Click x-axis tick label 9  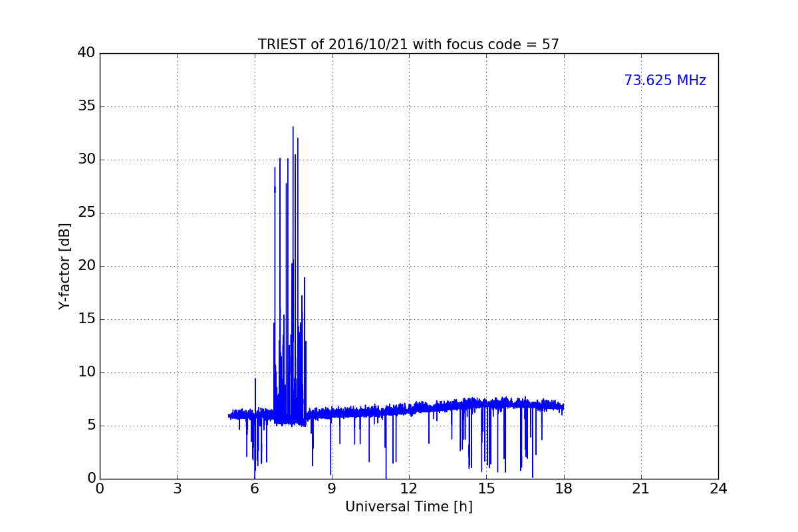coord(331,489)
